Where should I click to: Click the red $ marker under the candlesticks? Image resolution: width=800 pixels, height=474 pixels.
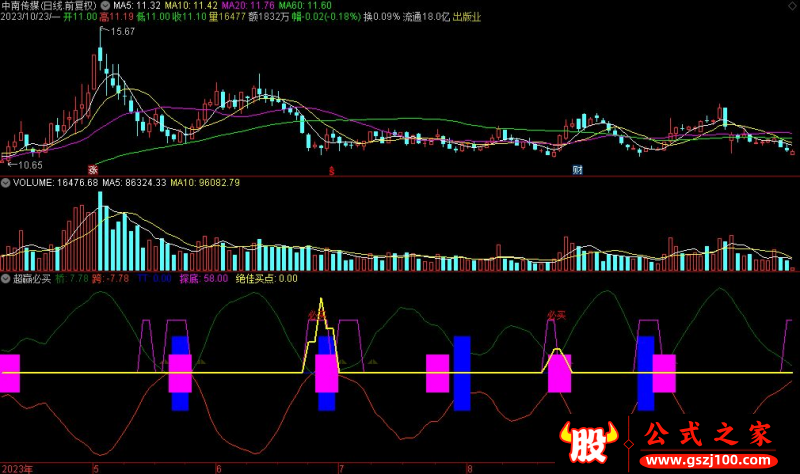point(332,170)
